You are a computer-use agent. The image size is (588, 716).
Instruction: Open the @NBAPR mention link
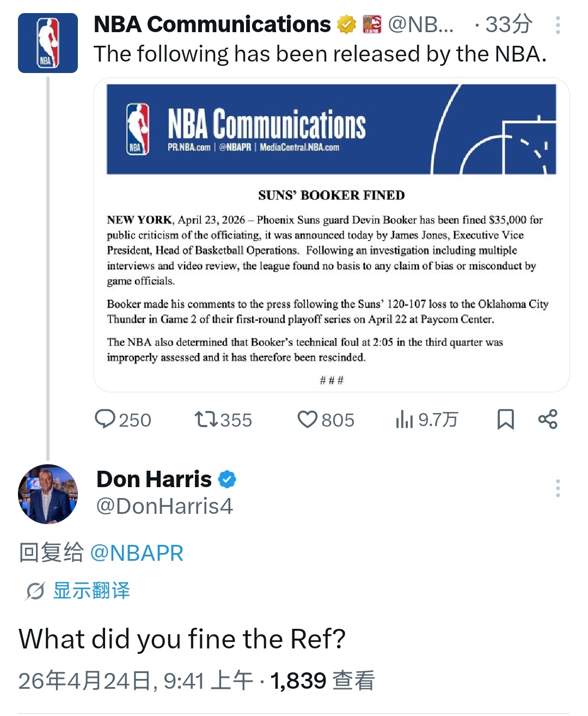(x=137, y=553)
